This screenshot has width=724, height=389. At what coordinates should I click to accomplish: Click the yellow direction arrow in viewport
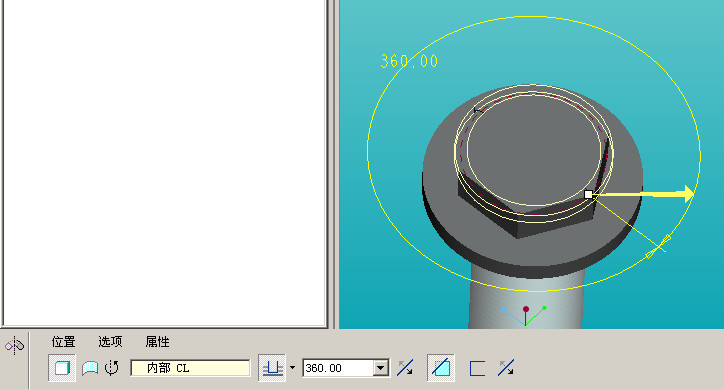coord(646,194)
